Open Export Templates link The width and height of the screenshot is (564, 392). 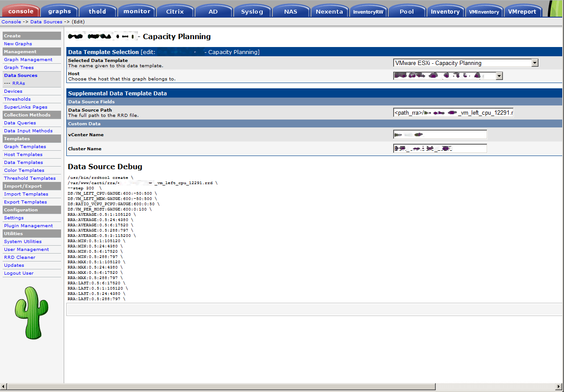pos(25,202)
